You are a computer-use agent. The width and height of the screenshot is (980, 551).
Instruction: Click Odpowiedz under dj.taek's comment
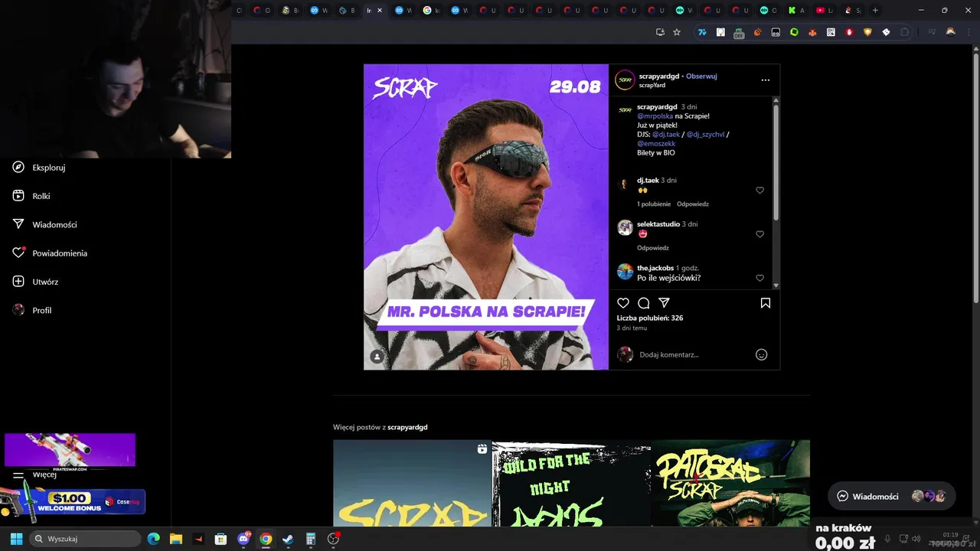[693, 204]
